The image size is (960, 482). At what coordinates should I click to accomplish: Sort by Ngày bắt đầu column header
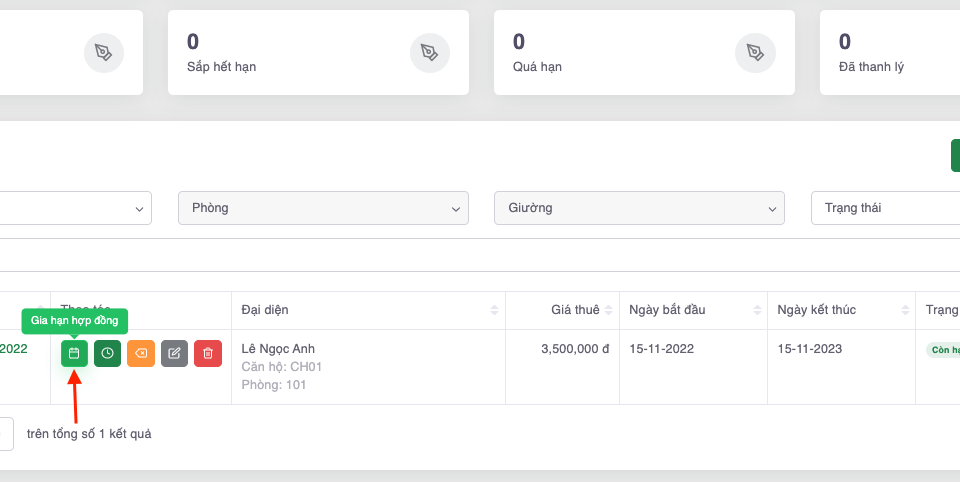click(x=693, y=310)
